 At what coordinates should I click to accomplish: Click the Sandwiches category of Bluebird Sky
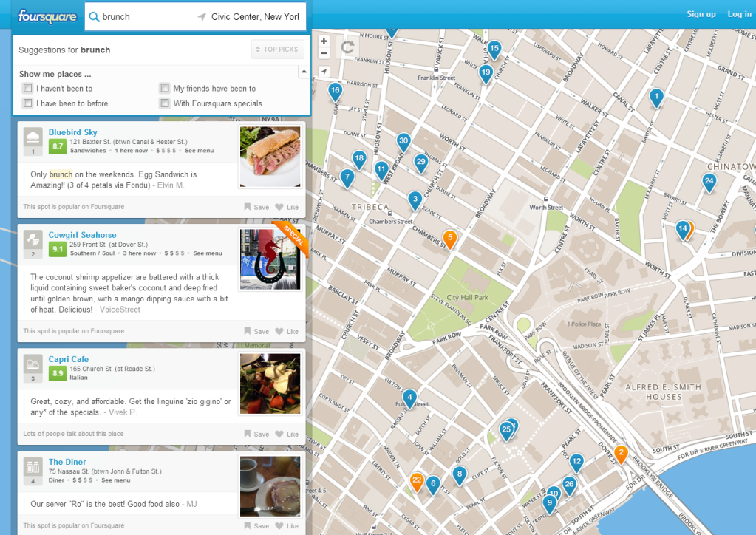coord(88,151)
